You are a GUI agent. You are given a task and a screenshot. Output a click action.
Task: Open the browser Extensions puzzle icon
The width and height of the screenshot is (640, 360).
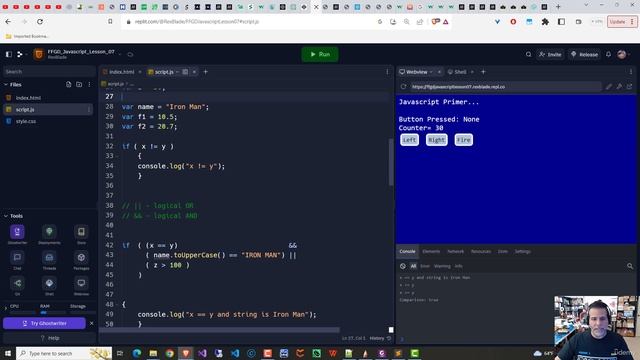coord(545,22)
